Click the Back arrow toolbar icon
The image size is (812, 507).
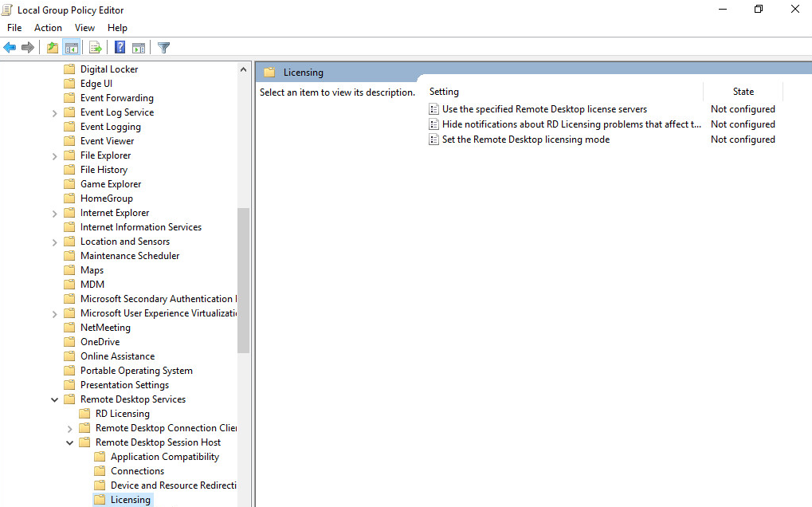[10, 48]
